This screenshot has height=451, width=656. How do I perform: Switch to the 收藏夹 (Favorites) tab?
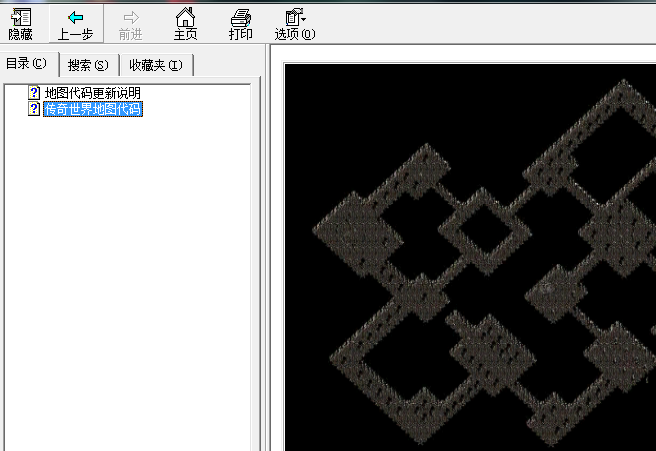(156, 65)
